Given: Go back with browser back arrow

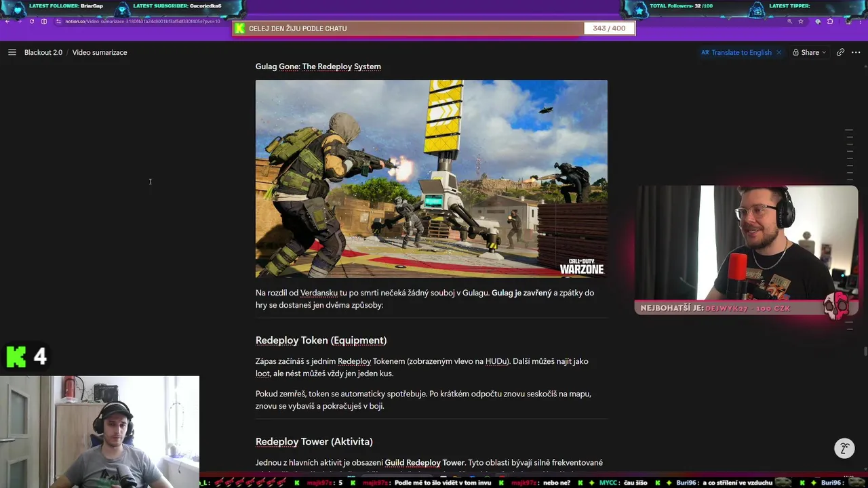Looking at the screenshot, I should (7, 22).
